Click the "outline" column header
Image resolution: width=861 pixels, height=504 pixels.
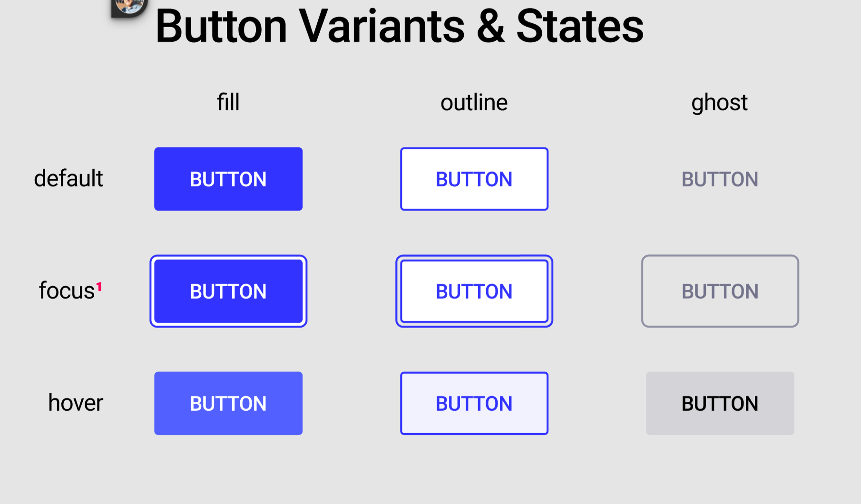pyautogui.click(x=474, y=103)
